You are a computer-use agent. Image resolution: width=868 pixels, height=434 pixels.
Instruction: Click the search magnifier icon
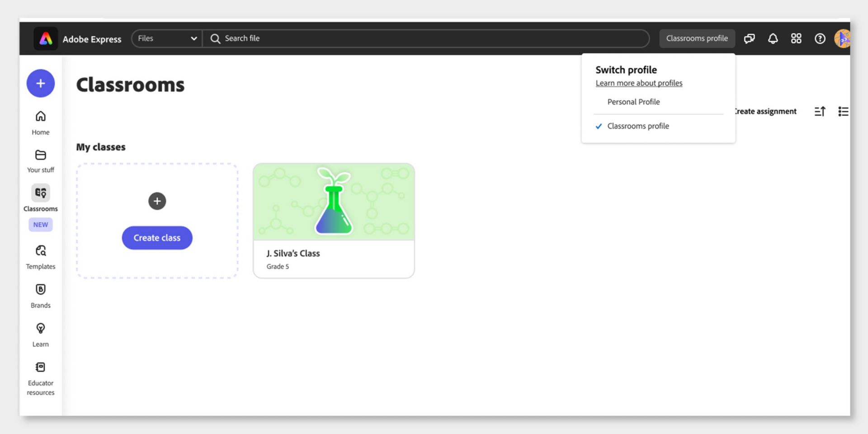pos(215,38)
